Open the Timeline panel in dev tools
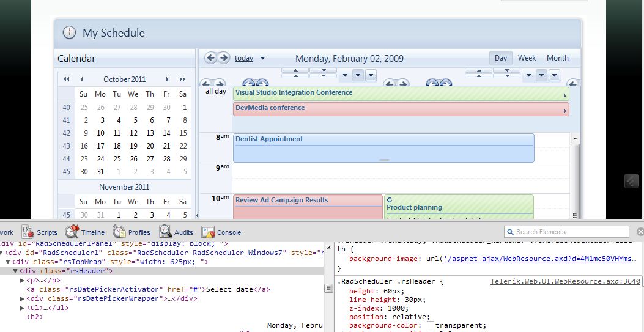The width and height of the screenshot is (644, 332). click(x=84, y=232)
